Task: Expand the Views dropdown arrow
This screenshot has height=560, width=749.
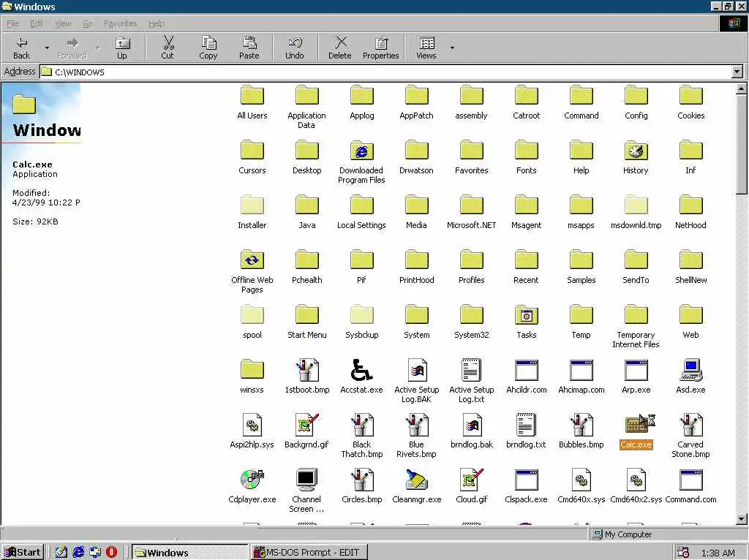Action: [452, 48]
